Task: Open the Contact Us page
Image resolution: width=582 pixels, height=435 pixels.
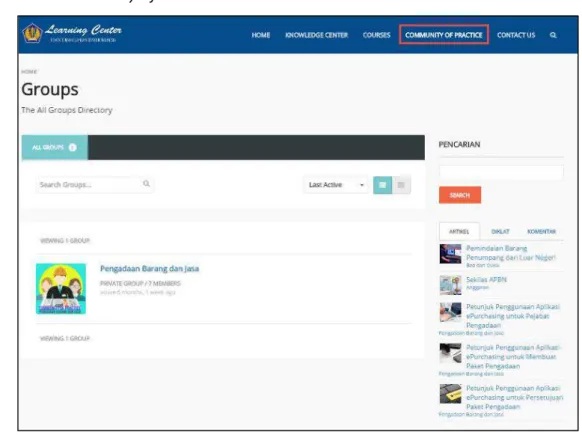Action: (516, 35)
